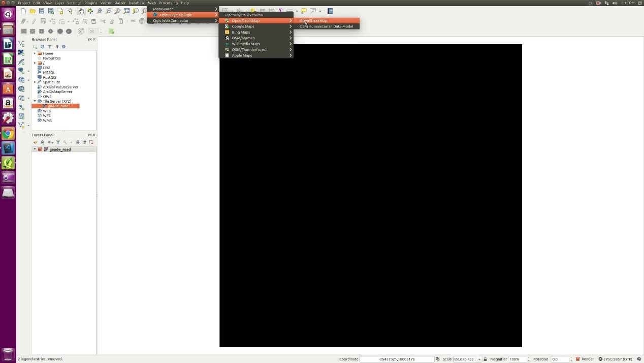This screenshot has width=644, height=363.
Task: Click the EPSG:3857 (OTF) CRS button
Action: point(615,359)
